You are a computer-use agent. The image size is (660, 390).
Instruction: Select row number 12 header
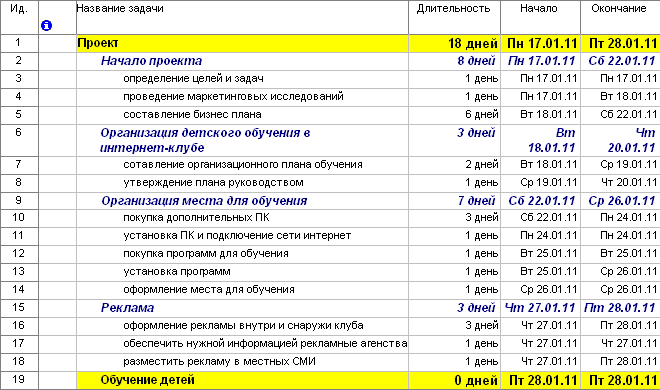[19, 253]
